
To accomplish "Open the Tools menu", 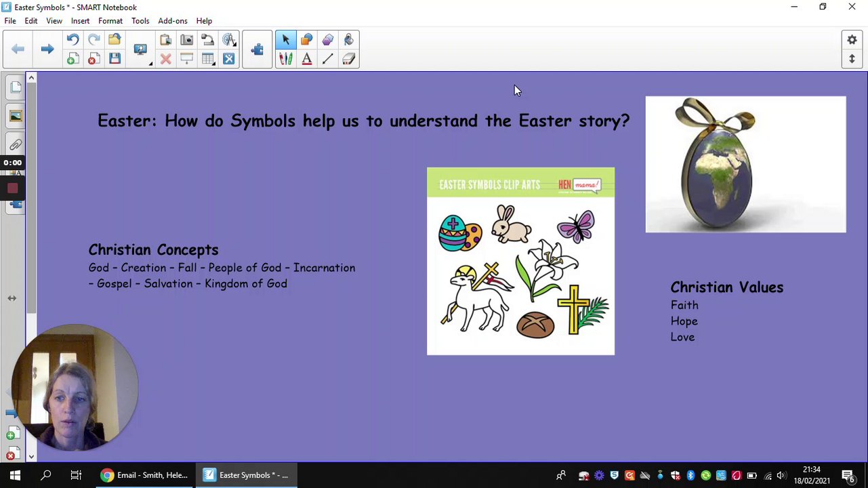I will 140,21.
